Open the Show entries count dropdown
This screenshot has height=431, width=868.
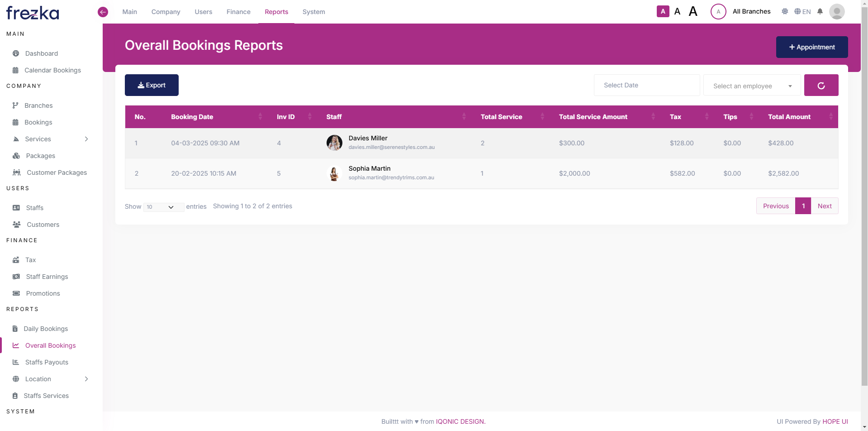(163, 207)
